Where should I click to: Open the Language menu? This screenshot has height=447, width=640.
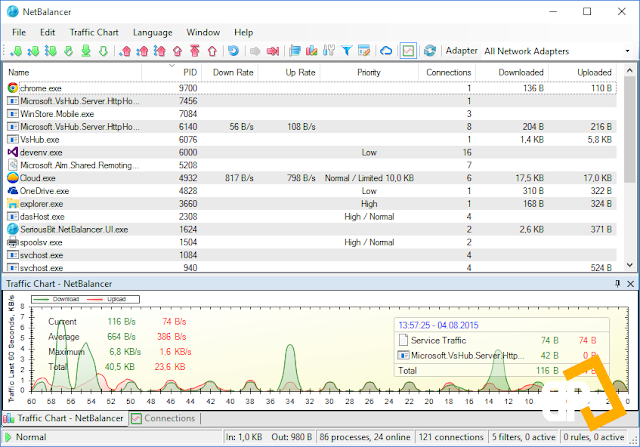(153, 32)
